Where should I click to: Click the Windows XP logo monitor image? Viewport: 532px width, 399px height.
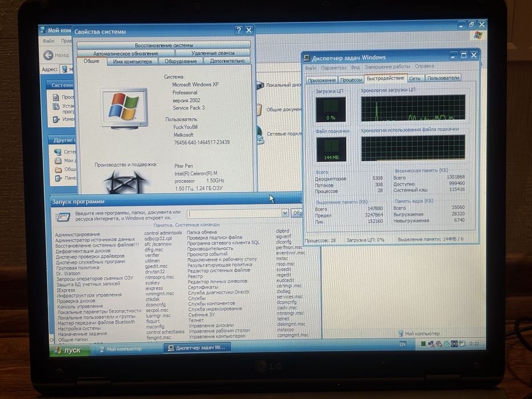coord(124,108)
